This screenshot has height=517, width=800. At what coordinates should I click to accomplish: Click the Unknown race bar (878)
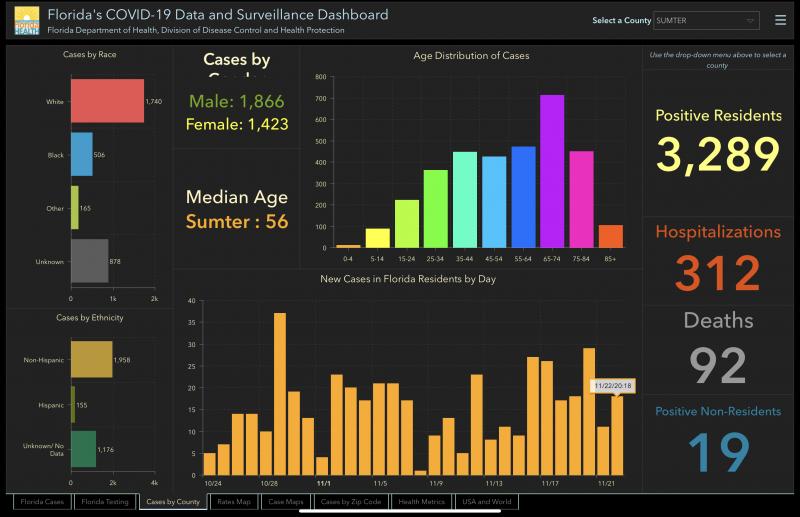[90, 261]
